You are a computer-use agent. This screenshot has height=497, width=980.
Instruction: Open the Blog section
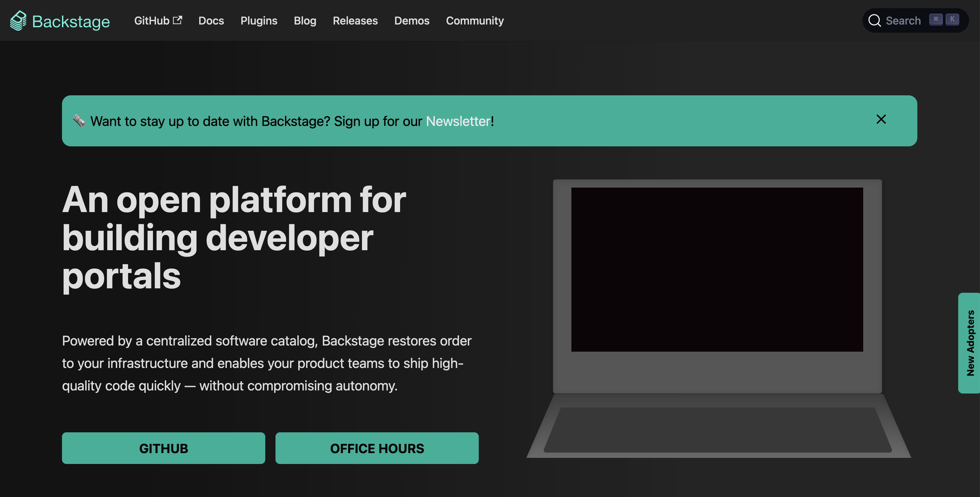305,20
